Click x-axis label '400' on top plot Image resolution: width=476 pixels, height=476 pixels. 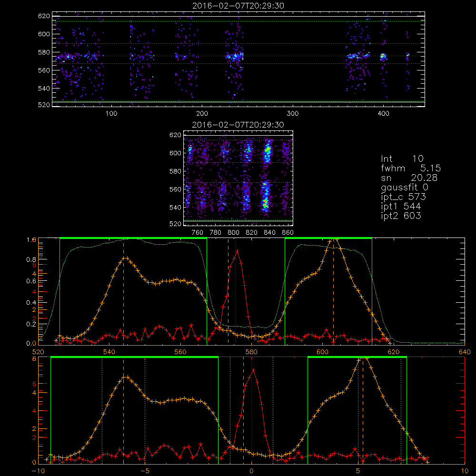[383, 114]
